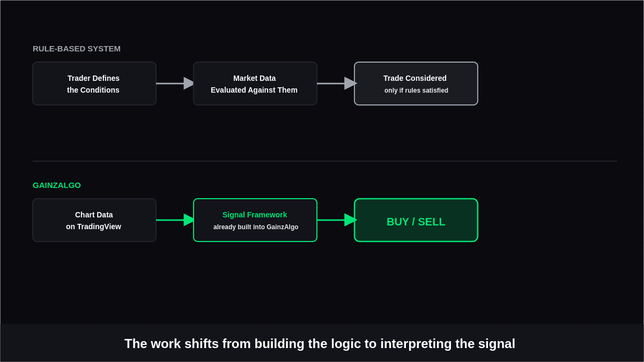Viewport: 644px width, 362px height.
Task: Click the 'on TradingView' text line
Action: coord(93,227)
